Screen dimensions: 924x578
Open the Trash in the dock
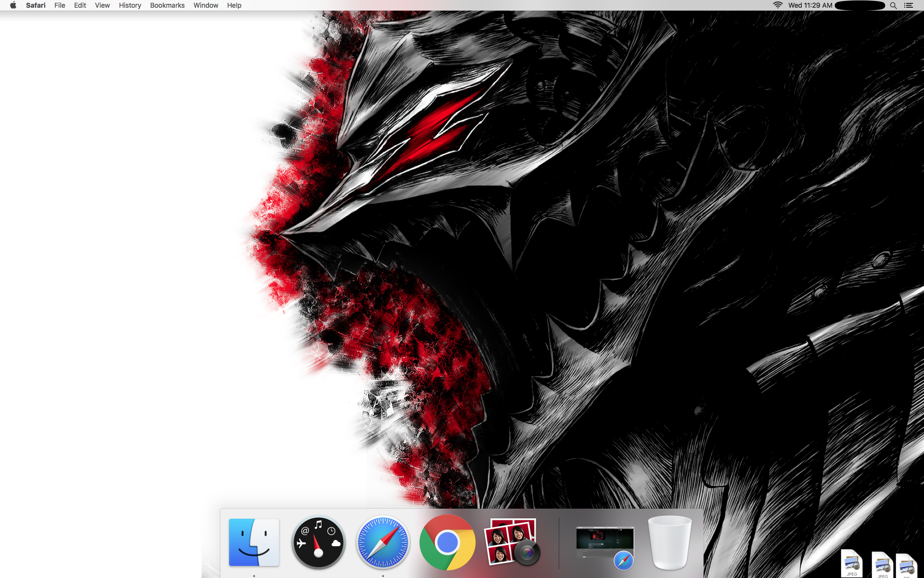(x=669, y=542)
